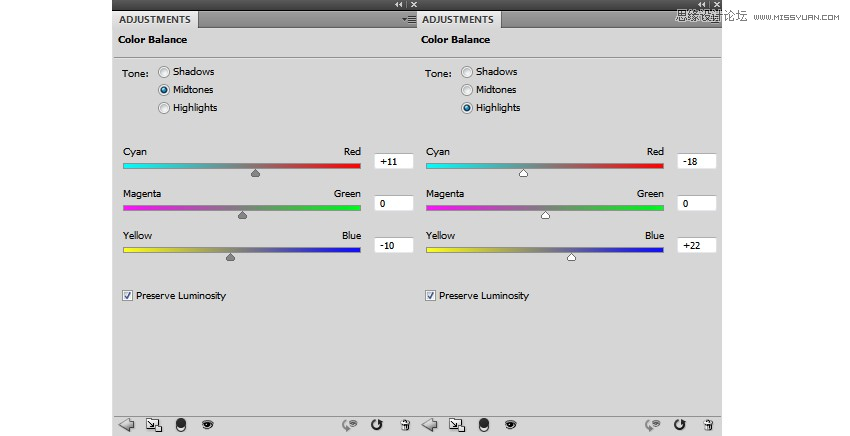
Task: Click Magenta-Green value field in left panel
Action: (394, 203)
